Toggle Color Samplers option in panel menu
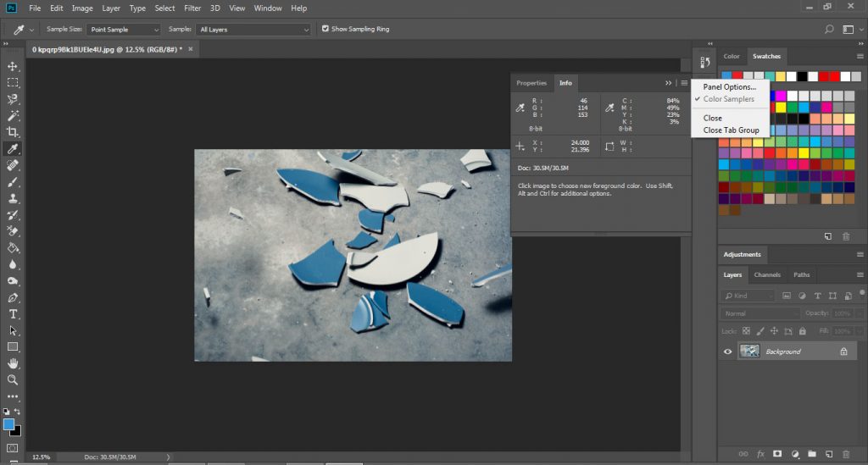Viewport: 868px width, 465px height. [x=728, y=99]
